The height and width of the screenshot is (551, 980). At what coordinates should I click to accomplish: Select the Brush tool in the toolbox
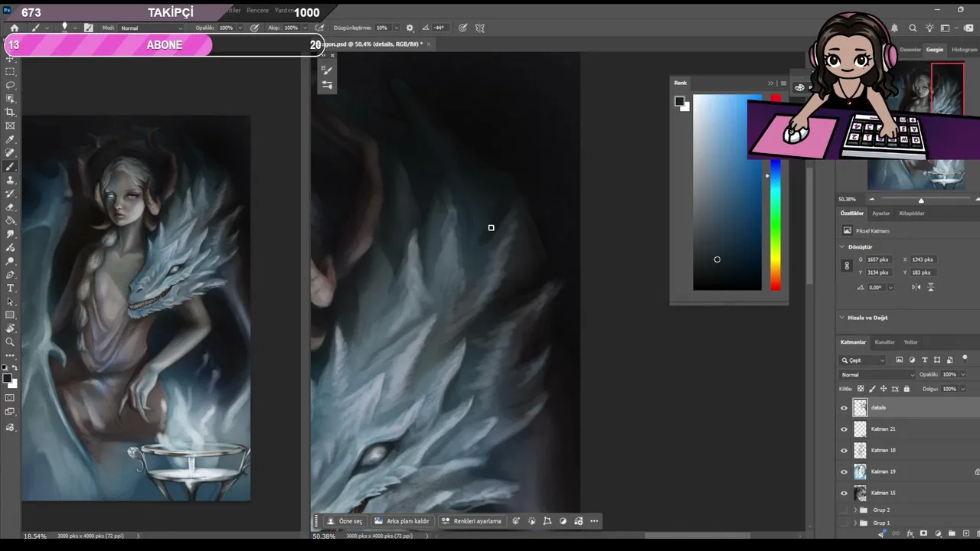tap(10, 167)
